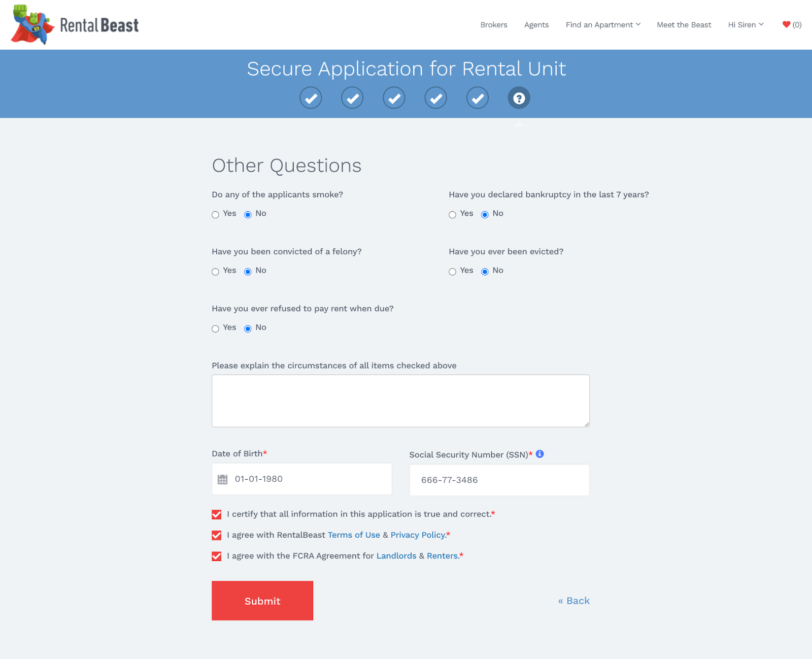Click the red heart favorites icon
Image resolution: width=812 pixels, height=659 pixels.
pyautogui.click(x=786, y=24)
